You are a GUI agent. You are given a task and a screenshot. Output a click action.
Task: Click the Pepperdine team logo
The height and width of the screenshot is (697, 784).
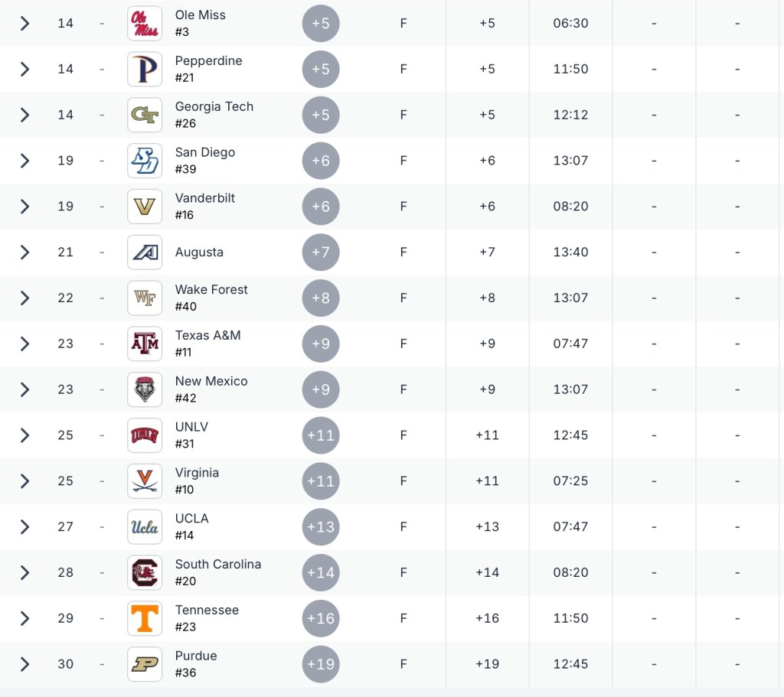[x=145, y=69]
